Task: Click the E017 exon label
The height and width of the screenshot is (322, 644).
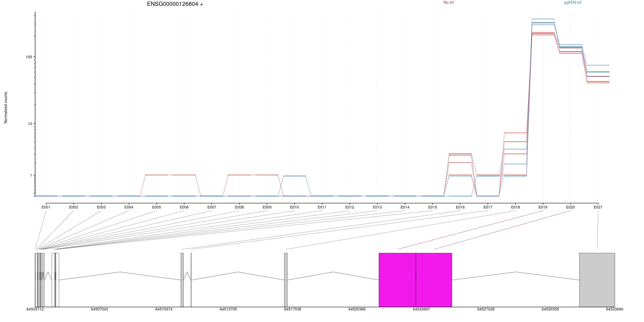Action: pos(488,207)
